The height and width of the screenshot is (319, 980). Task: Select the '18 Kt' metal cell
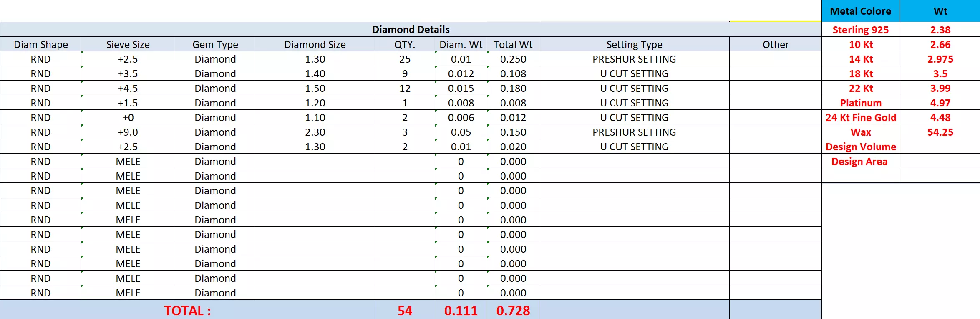coord(861,73)
